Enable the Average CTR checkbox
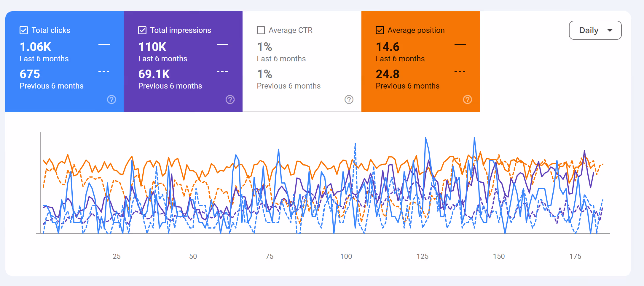Image resolution: width=644 pixels, height=286 pixels. [x=261, y=30]
